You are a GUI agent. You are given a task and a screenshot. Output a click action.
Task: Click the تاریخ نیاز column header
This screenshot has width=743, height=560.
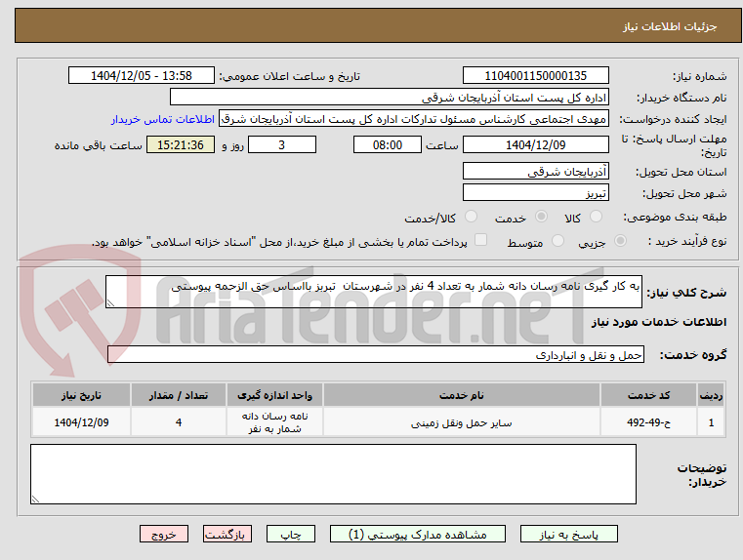coord(81,395)
